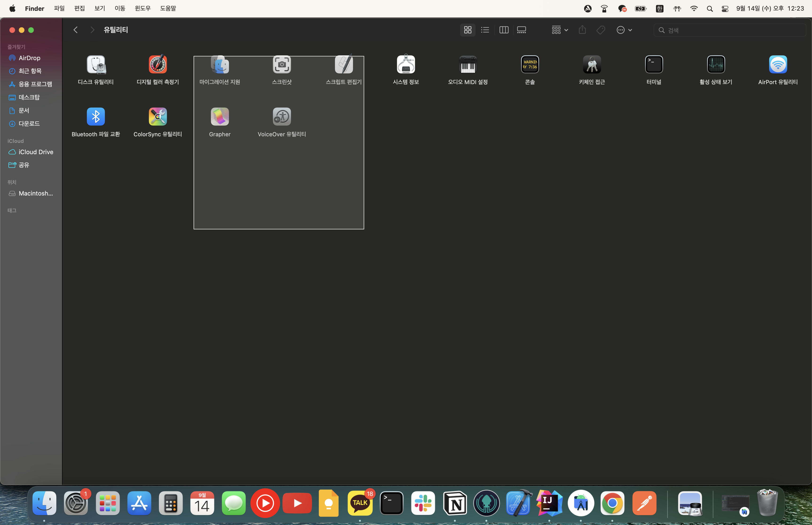Screen dimensions: 812x525
Task: Click the Audio MIDI Setup (오디오 MIDI 설정) icon
Action: 468,64
